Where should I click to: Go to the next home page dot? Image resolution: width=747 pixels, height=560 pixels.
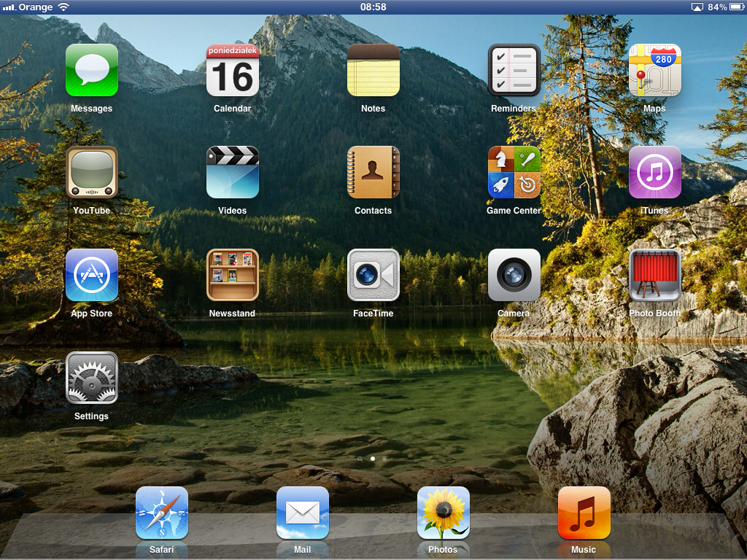[x=384, y=459]
